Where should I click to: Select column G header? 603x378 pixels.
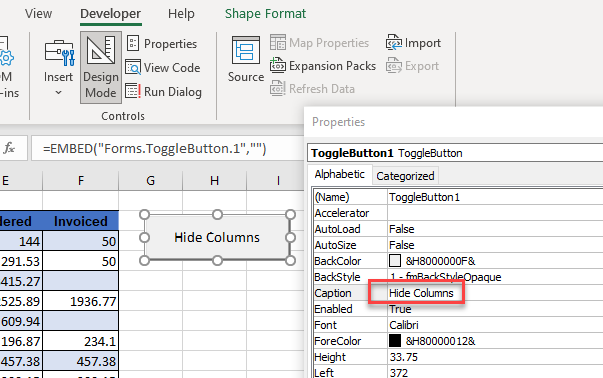pyautogui.click(x=150, y=180)
